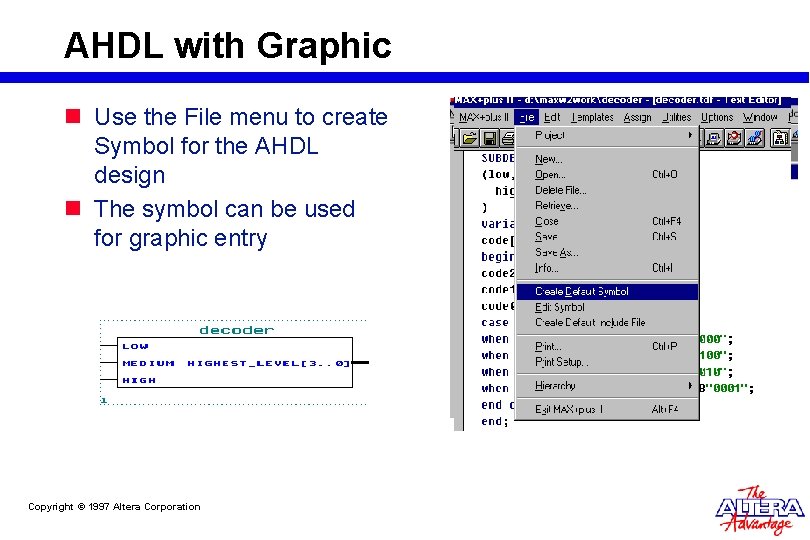Choose Print Setup... menu entry
810x540 pixels.
point(608,362)
